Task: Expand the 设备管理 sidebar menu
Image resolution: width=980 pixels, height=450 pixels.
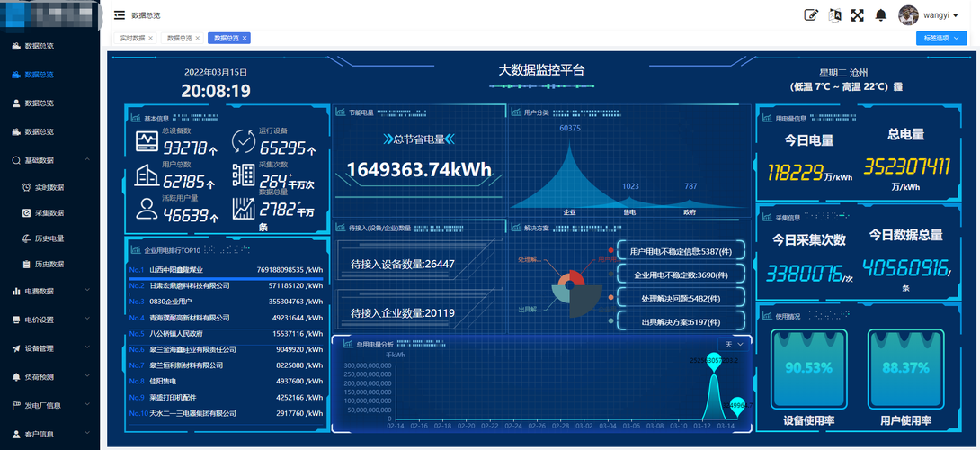Action: [x=50, y=348]
